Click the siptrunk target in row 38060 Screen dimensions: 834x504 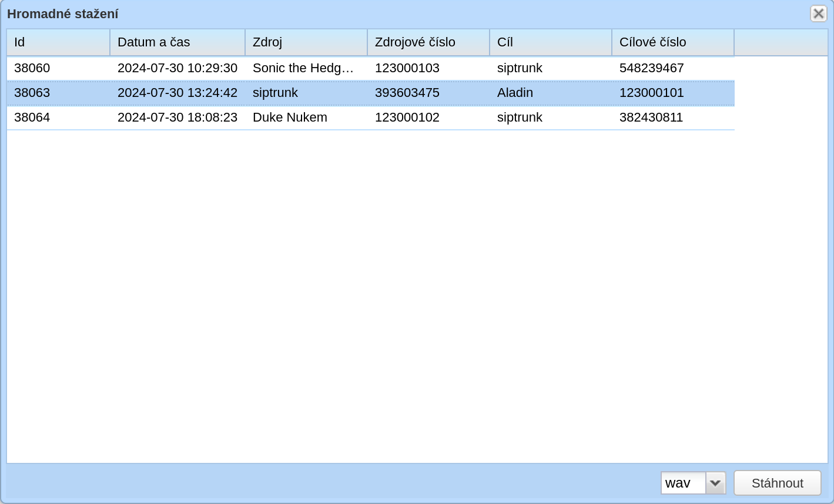520,68
